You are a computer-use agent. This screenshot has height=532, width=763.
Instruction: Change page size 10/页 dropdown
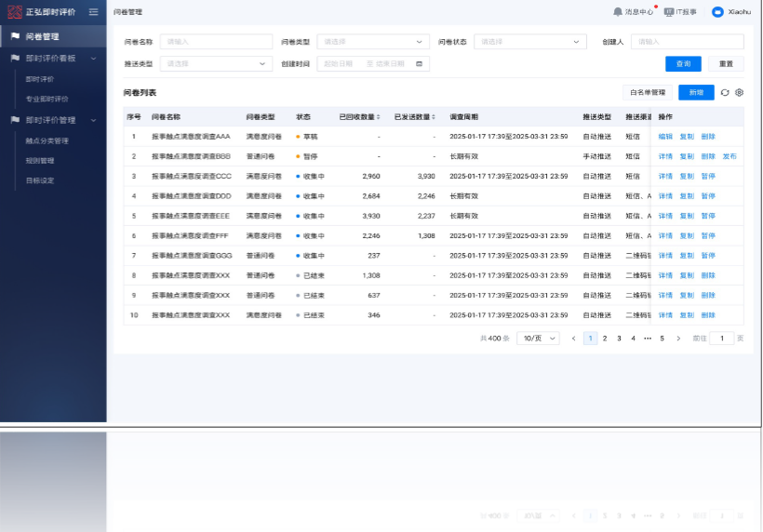538,339
